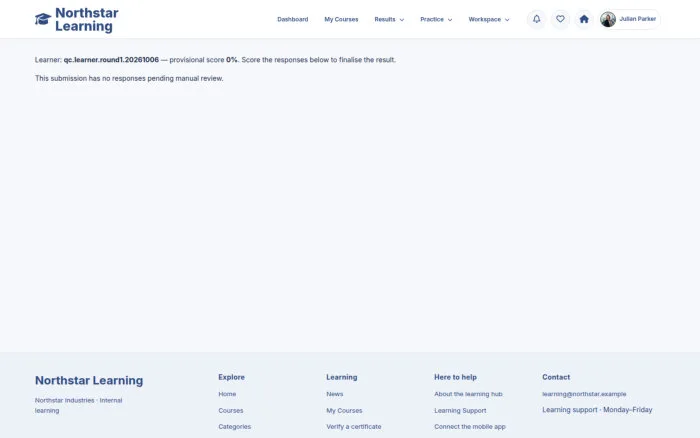Click the footer Contact heading
This screenshot has width=700, height=438.
click(556, 377)
